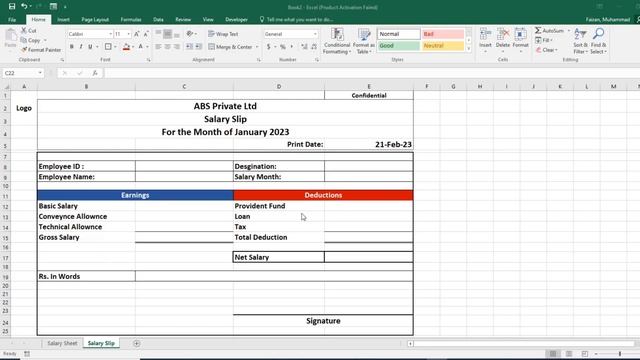Open the Calibri font name dropdown

110,34
